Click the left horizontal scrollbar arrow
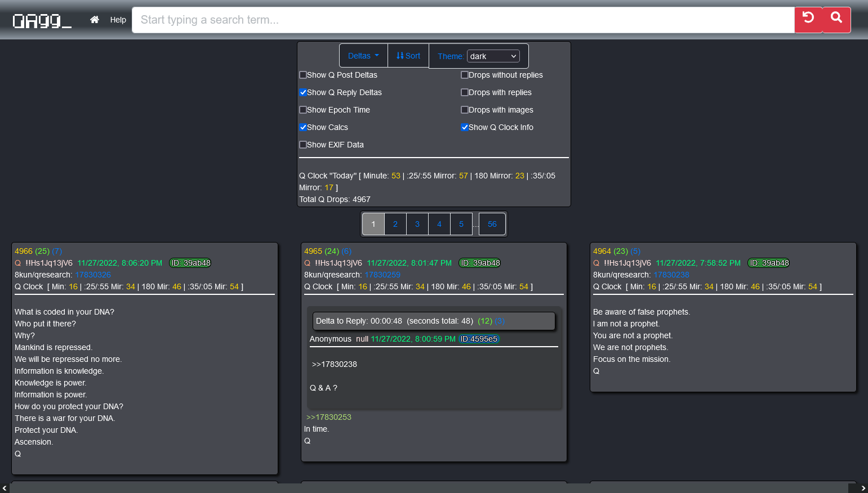Image resolution: width=868 pixels, height=493 pixels. [5, 488]
